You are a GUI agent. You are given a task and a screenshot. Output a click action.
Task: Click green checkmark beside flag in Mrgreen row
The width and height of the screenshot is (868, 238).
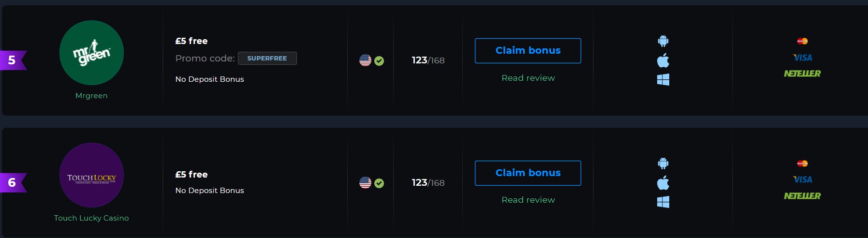(379, 61)
